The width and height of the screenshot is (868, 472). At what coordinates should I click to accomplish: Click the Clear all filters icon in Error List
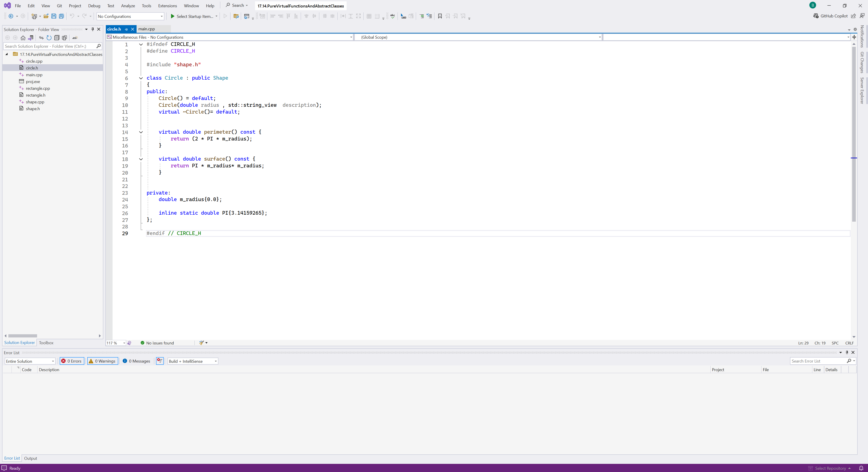[160, 361]
